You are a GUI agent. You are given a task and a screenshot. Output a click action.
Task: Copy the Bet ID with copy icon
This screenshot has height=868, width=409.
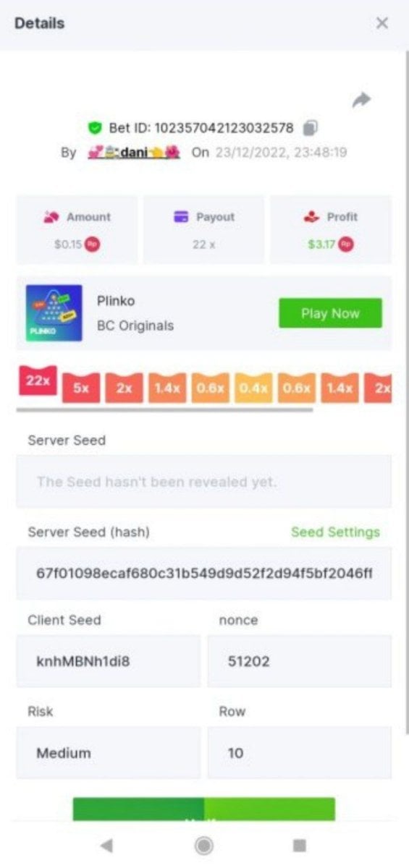point(311,128)
